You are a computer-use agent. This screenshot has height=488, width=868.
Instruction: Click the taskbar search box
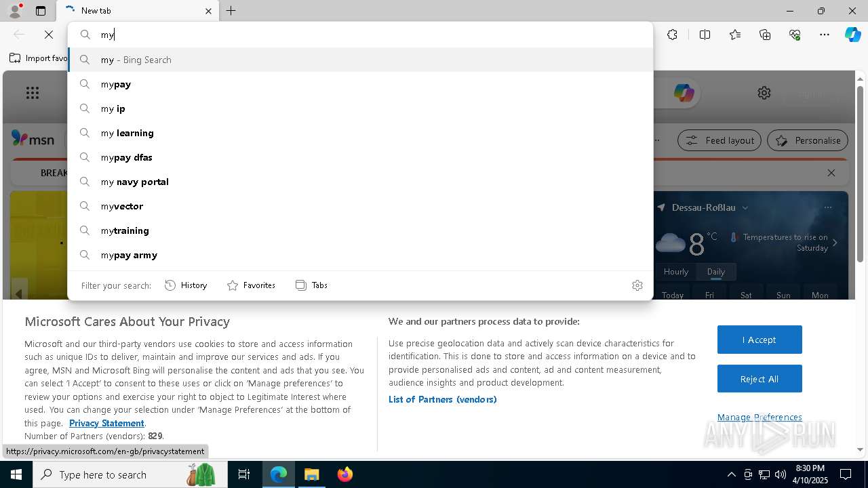(x=130, y=474)
